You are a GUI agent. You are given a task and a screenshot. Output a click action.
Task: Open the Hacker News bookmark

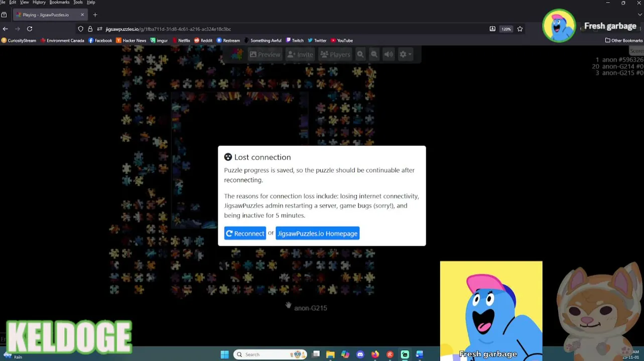click(131, 41)
